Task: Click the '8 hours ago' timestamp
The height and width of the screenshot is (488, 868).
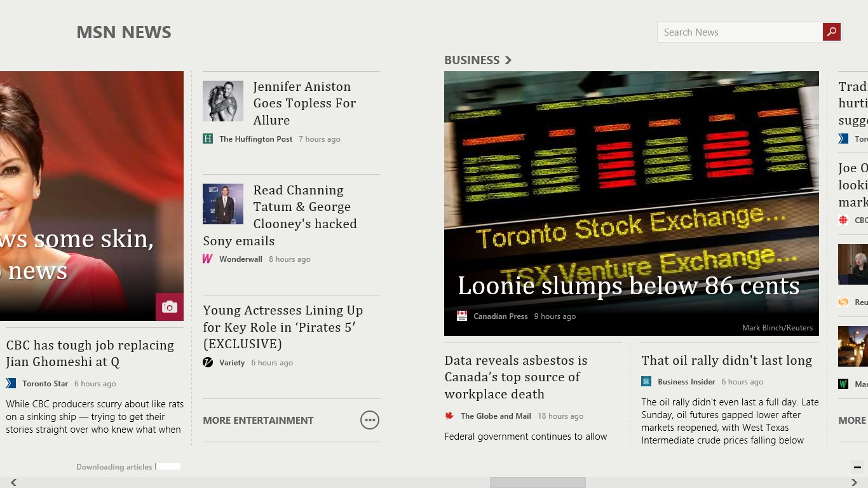Action: tap(290, 259)
